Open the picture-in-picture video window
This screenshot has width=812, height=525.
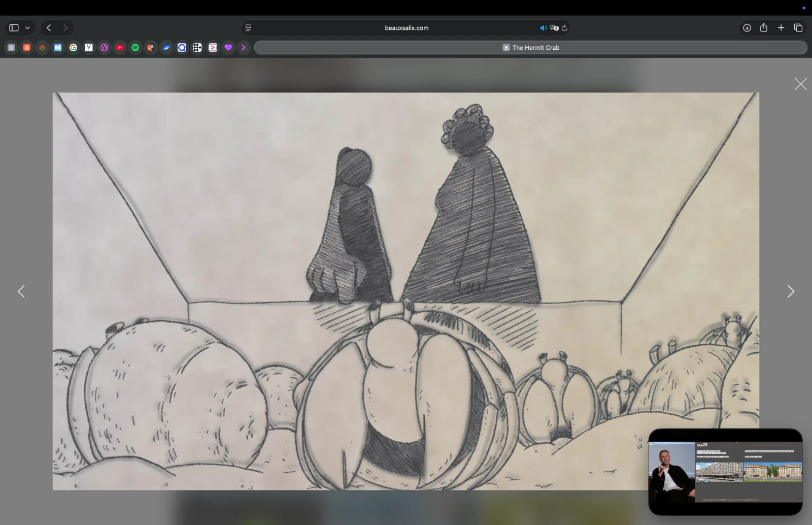pyautogui.click(x=725, y=472)
